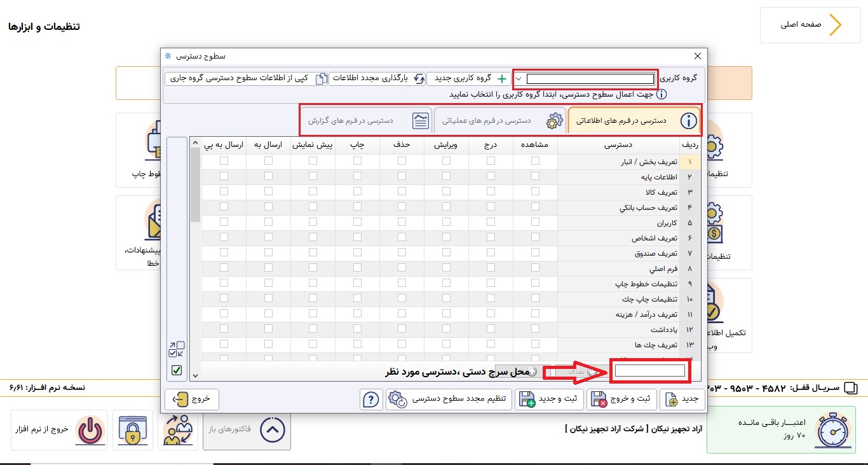Select the کاربران row label
Viewport: 868px width, 465px height.
pyautogui.click(x=667, y=222)
